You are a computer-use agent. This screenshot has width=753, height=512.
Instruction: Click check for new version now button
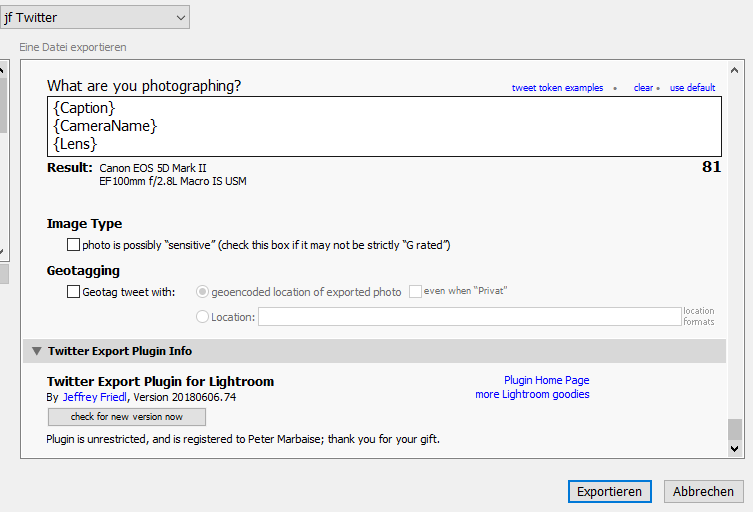click(127, 417)
